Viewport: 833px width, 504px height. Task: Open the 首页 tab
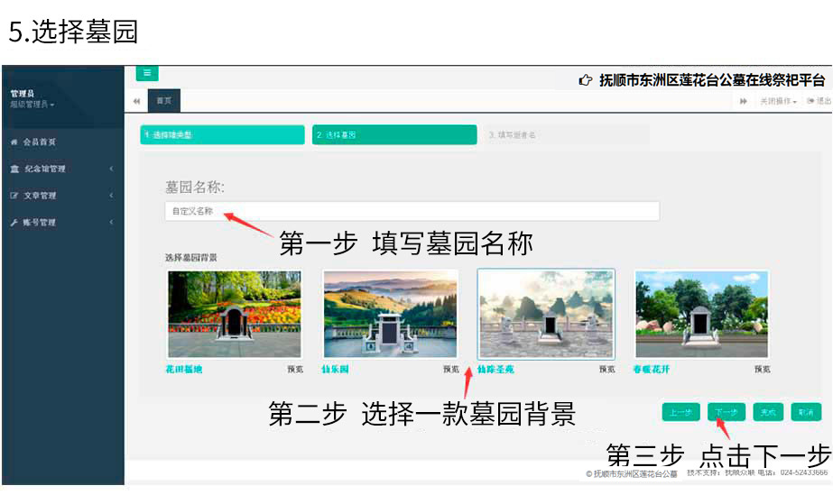(x=164, y=101)
